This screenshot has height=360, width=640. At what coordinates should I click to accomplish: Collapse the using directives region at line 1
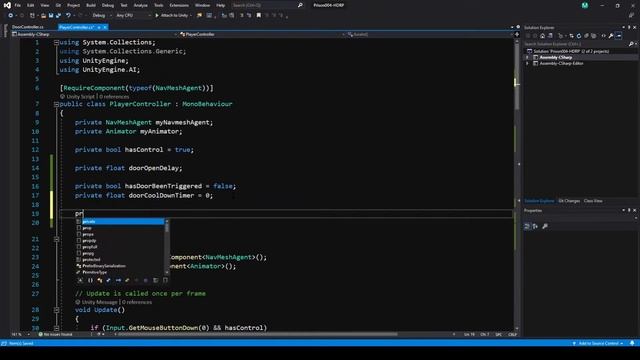click(x=56, y=42)
